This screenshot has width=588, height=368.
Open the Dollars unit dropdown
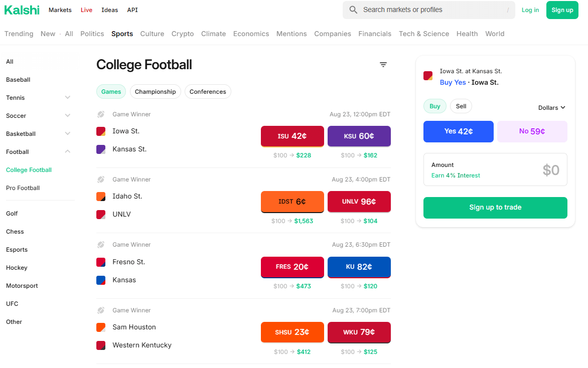551,108
